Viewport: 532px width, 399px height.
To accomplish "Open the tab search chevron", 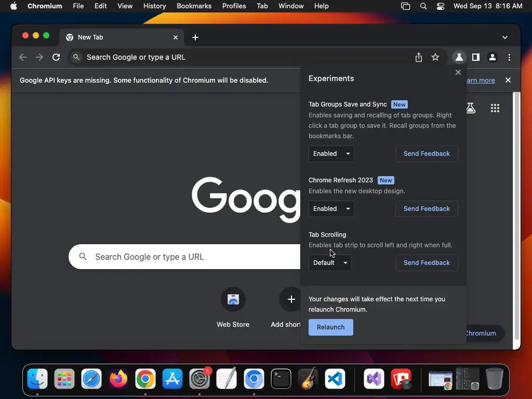I will (505, 37).
